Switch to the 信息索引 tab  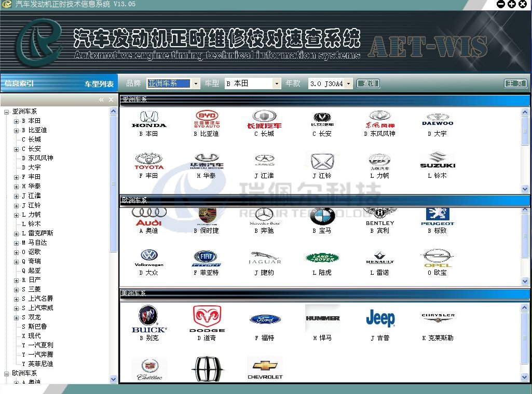[x=19, y=83]
